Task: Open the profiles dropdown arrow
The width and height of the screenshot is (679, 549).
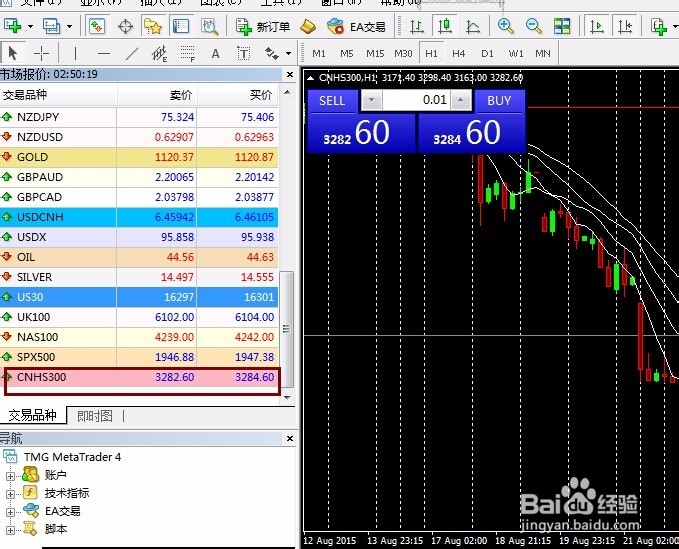Action: click(x=69, y=26)
